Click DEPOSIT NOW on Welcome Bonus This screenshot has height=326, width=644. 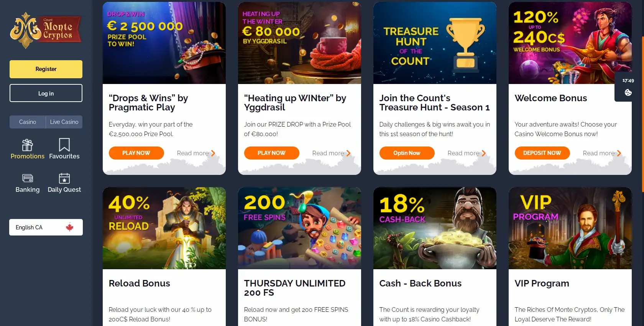pyautogui.click(x=542, y=153)
